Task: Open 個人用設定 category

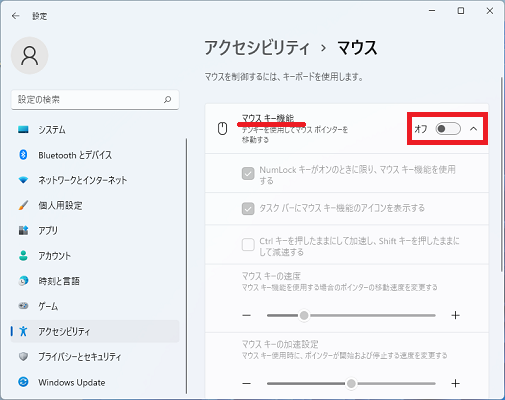Action: [95, 205]
